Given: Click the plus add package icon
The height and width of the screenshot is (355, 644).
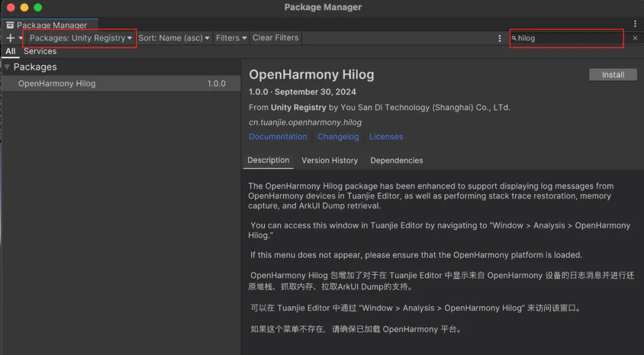Looking at the screenshot, I should point(10,38).
